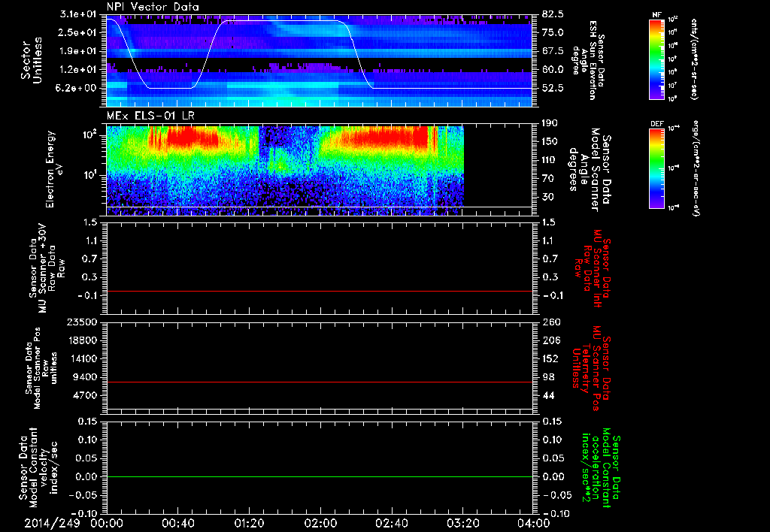Click the red line in the MU Scanner +30V plot
Image resolution: width=770 pixels, height=532 pixels.
320,291
